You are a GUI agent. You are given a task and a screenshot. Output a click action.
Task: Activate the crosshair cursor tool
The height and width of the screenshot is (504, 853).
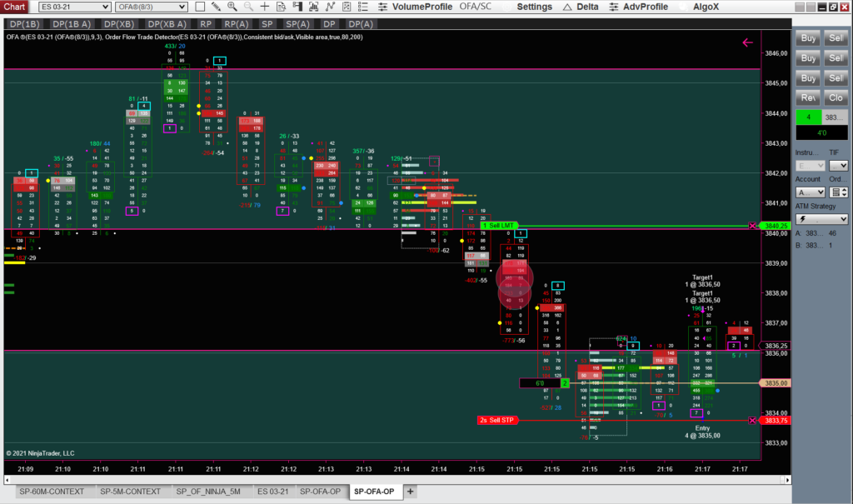tap(267, 7)
